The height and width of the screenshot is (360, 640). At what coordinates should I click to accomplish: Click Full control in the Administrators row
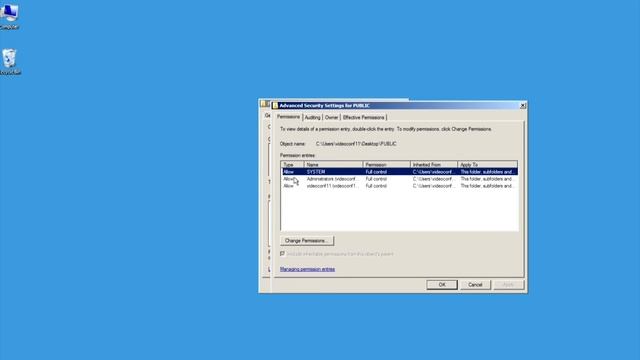click(x=376, y=179)
